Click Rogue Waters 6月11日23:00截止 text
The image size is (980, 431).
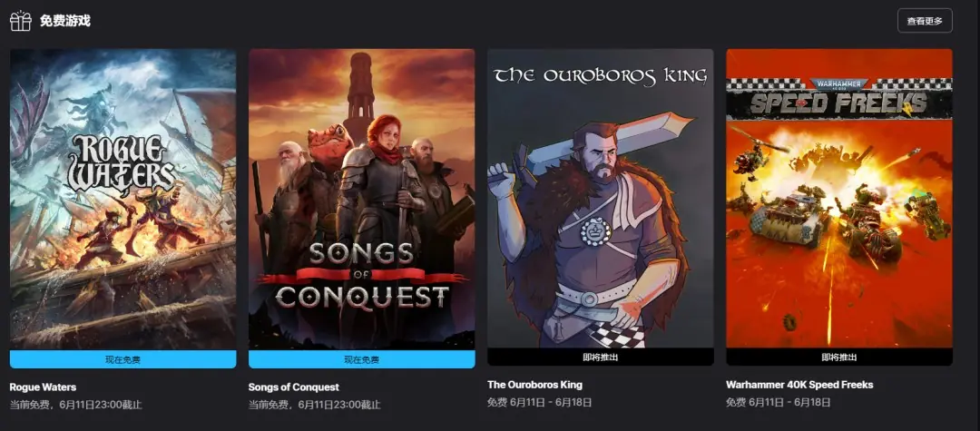[76, 405]
